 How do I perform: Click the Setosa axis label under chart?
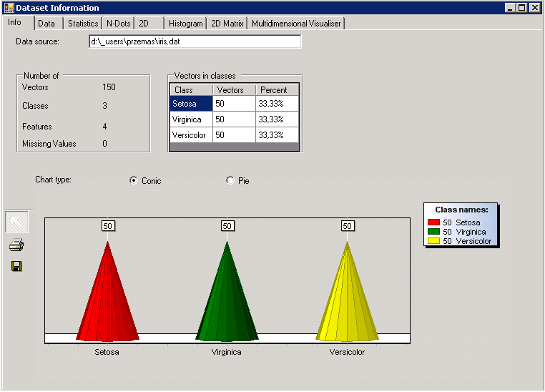(x=107, y=352)
